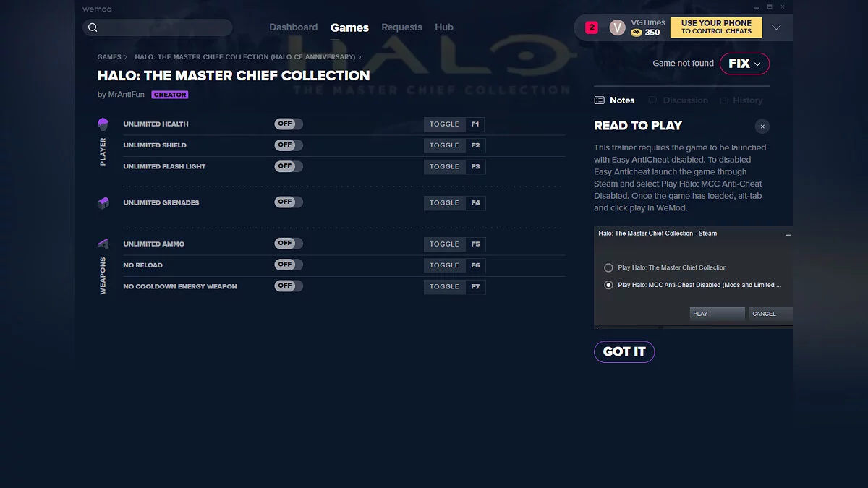868x488 pixels.
Task: Click Use Your Phone to Control Cheats
Action: coord(716,27)
